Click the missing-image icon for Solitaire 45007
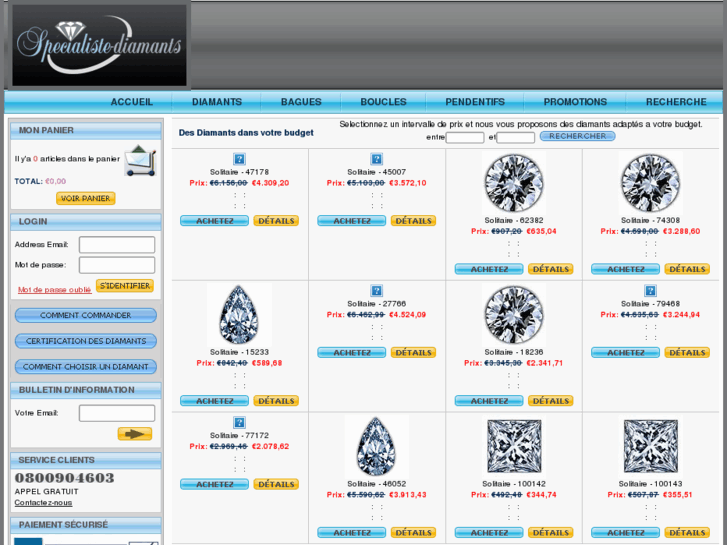727x545 pixels. [376, 159]
